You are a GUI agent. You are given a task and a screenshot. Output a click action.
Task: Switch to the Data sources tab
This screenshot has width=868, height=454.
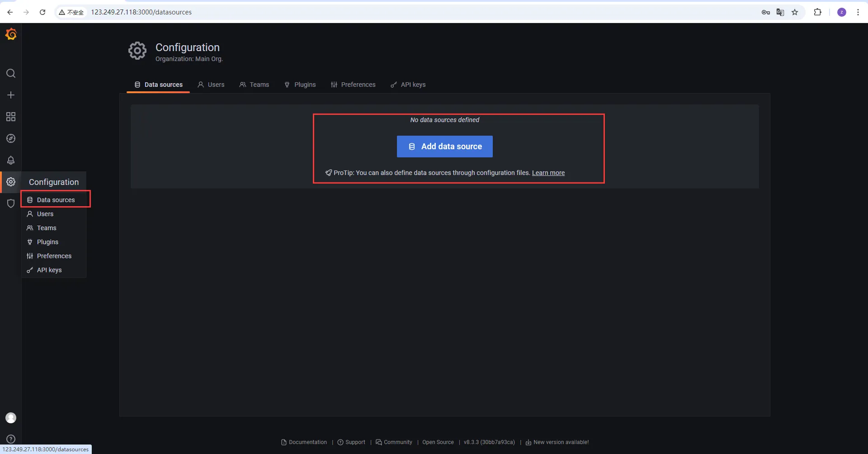(x=158, y=85)
